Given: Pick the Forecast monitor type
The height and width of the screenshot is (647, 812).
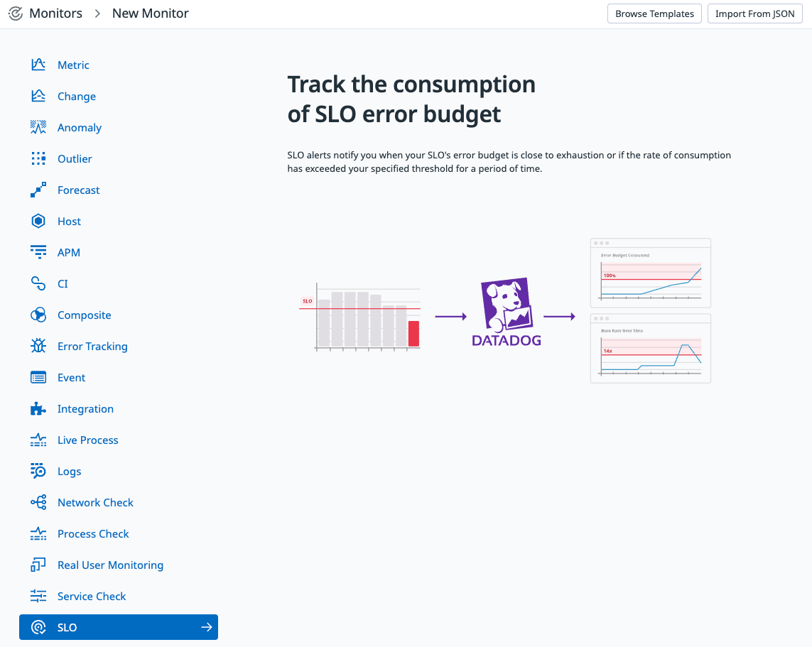Looking at the screenshot, I should 78,190.
